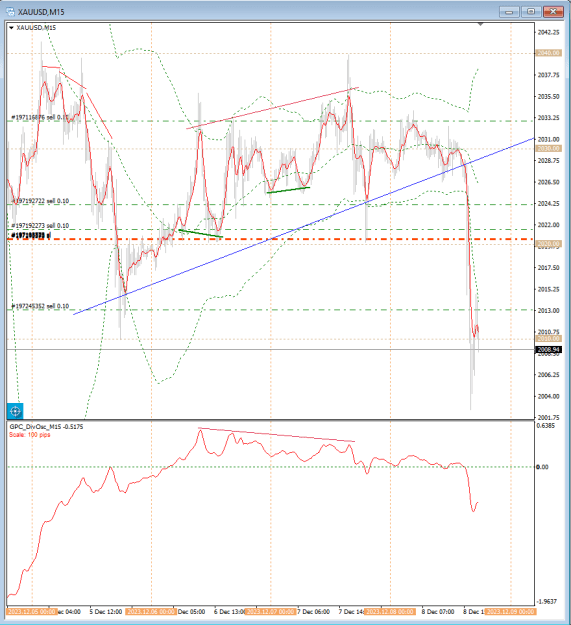Screen dimensions: 571x625
Task: Click the oscillator -1.9637 minimum scale value
Action: [547, 601]
